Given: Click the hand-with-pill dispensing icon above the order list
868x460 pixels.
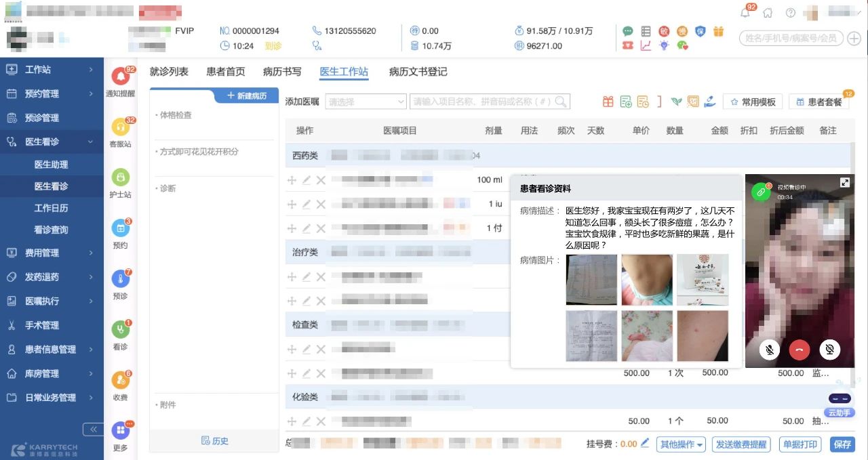Looking at the screenshot, I should 709,102.
